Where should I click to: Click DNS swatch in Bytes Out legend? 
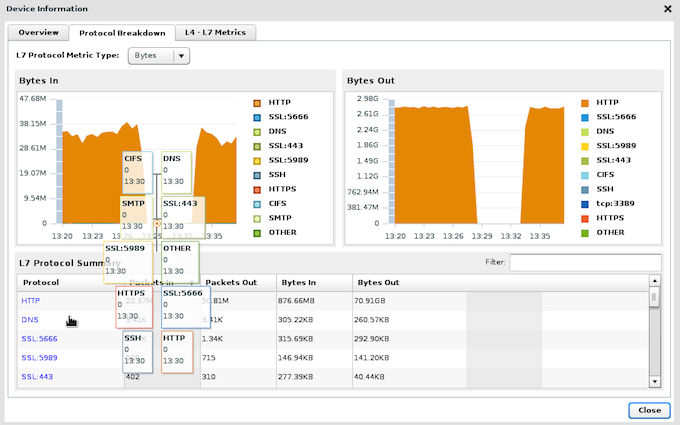tap(585, 132)
